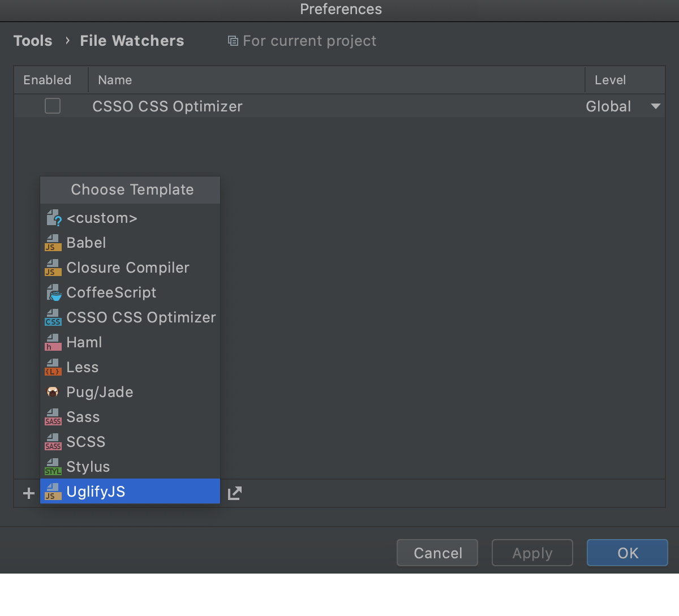679x616 pixels.
Task: Click the plus icon to add a watcher
Action: [28, 493]
